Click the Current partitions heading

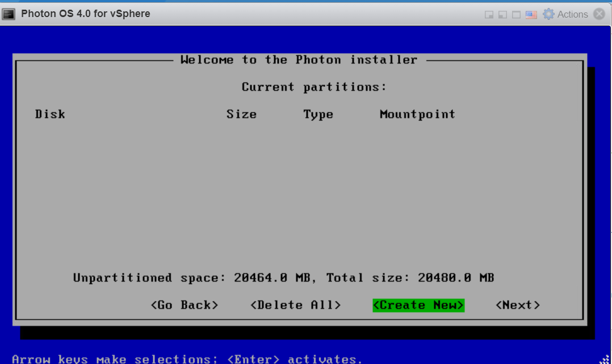(314, 87)
